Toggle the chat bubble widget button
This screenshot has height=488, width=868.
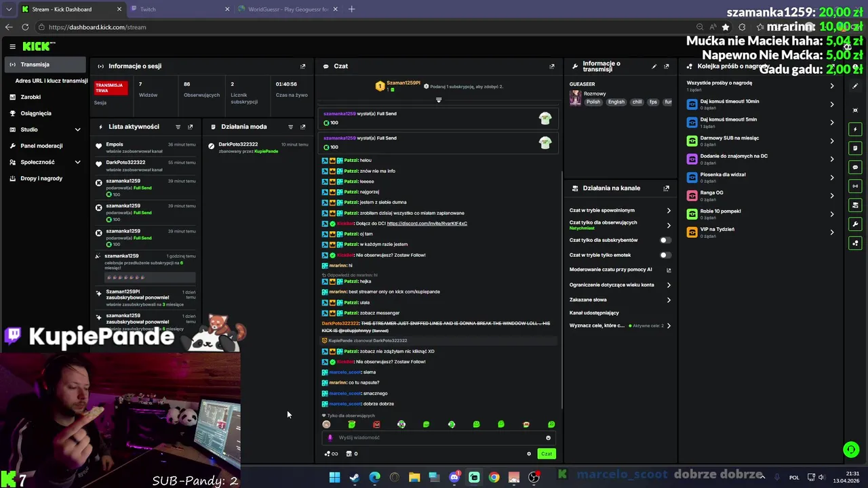[855, 167]
